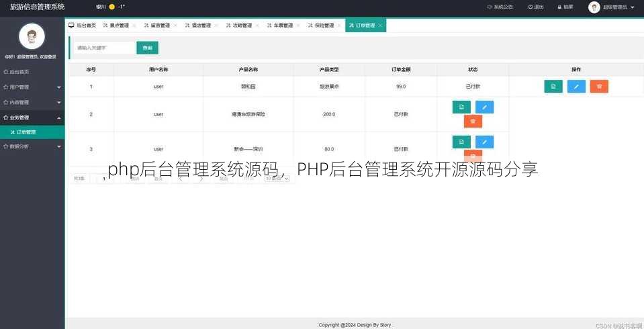Click the 产品类型 column header
The width and height of the screenshot is (644, 329).
coord(329,70)
